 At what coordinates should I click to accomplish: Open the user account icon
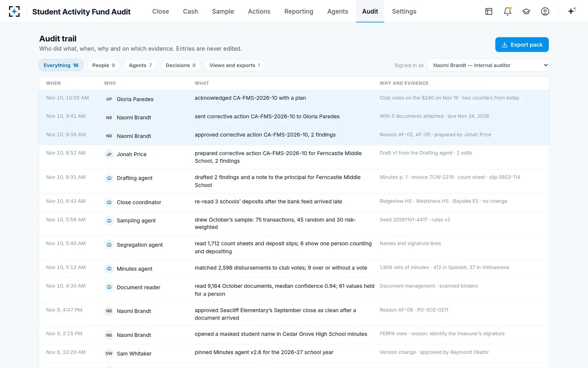(x=545, y=11)
